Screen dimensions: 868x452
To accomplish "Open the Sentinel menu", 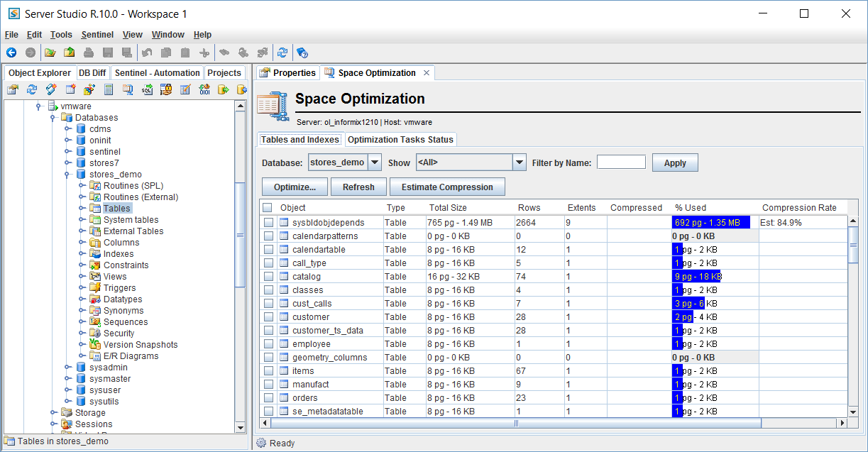I will [x=97, y=35].
